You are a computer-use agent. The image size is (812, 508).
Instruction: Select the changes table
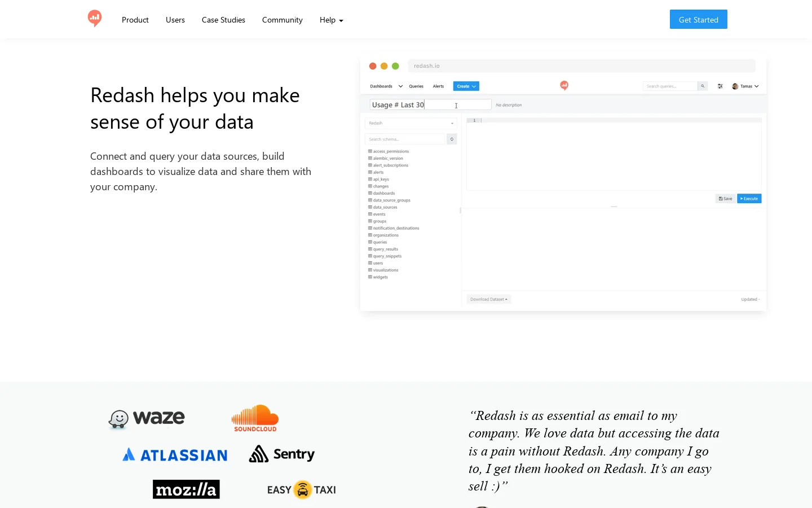[378, 186]
